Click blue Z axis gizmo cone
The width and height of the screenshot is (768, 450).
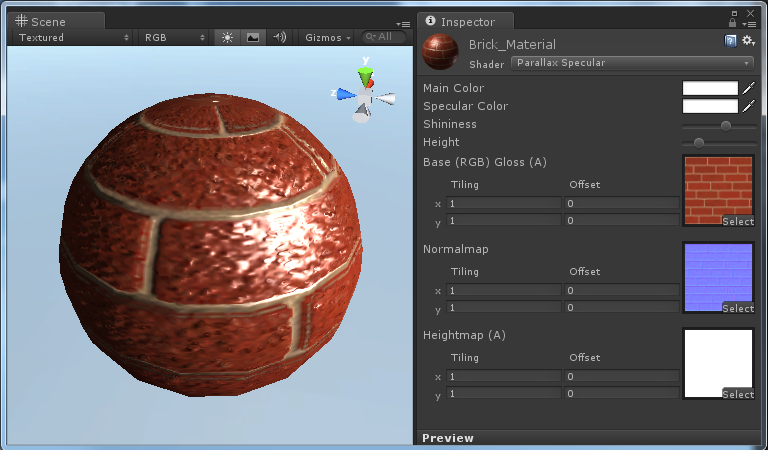[346, 94]
